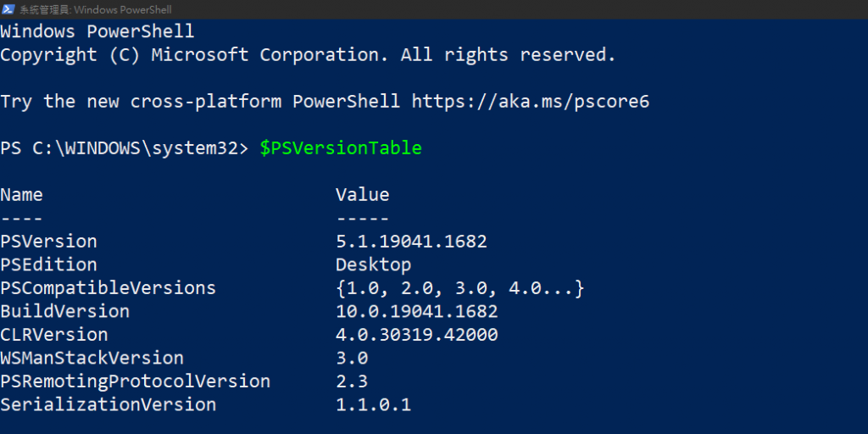
Task: Click the PSCompatibleVersions row name
Action: tap(108, 288)
